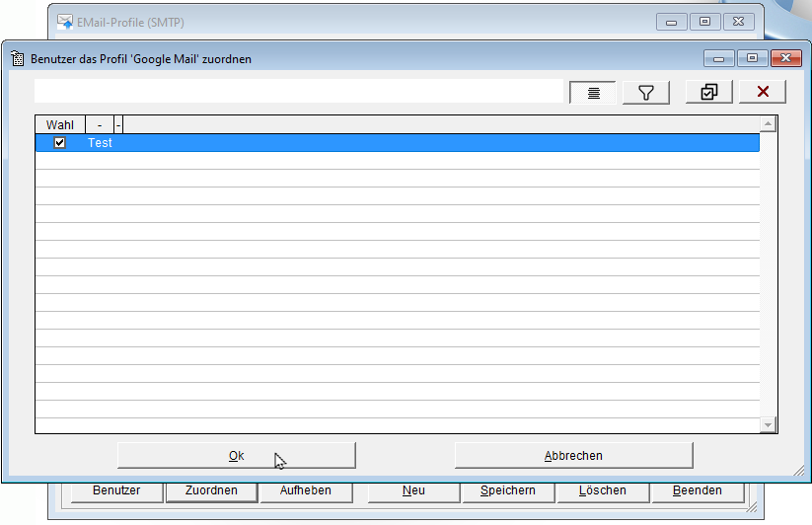Click Beenden button in EMail-Profile window

click(698, 490)
